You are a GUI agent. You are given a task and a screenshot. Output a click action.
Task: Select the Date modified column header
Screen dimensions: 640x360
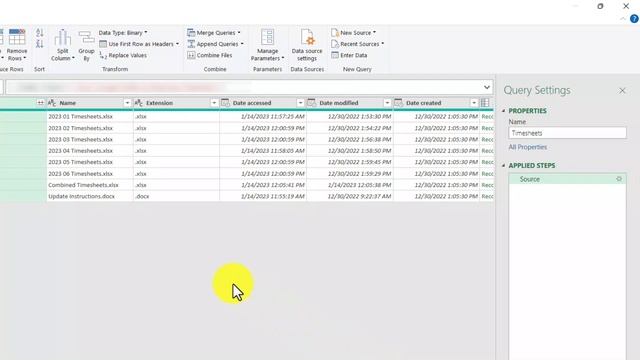[350, 103]
